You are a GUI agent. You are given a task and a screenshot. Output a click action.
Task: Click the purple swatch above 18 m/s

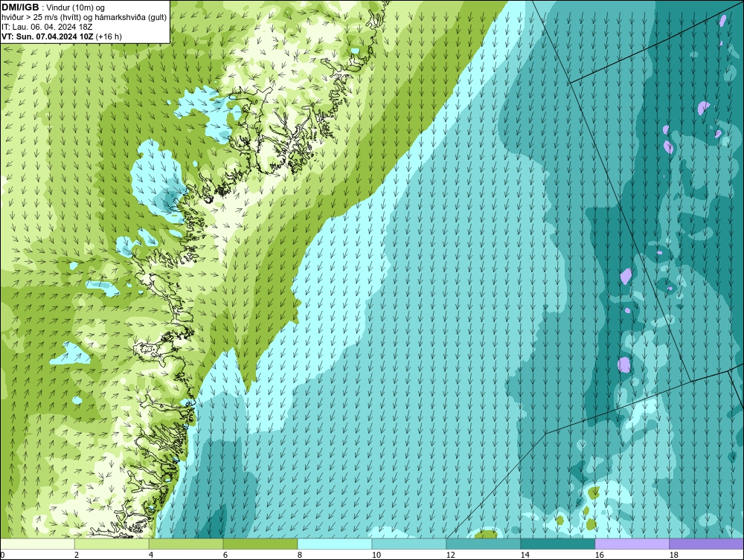click(707, 544)
